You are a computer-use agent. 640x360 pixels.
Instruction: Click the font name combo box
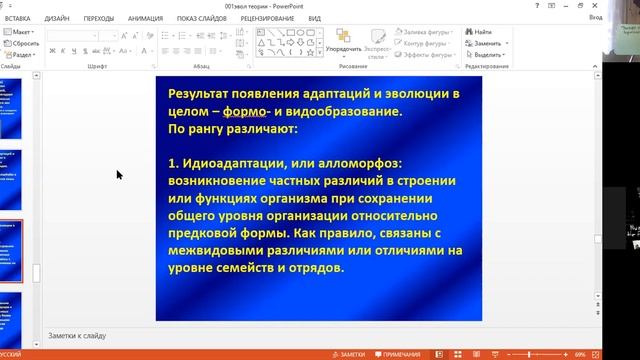(x=72, y=36)
